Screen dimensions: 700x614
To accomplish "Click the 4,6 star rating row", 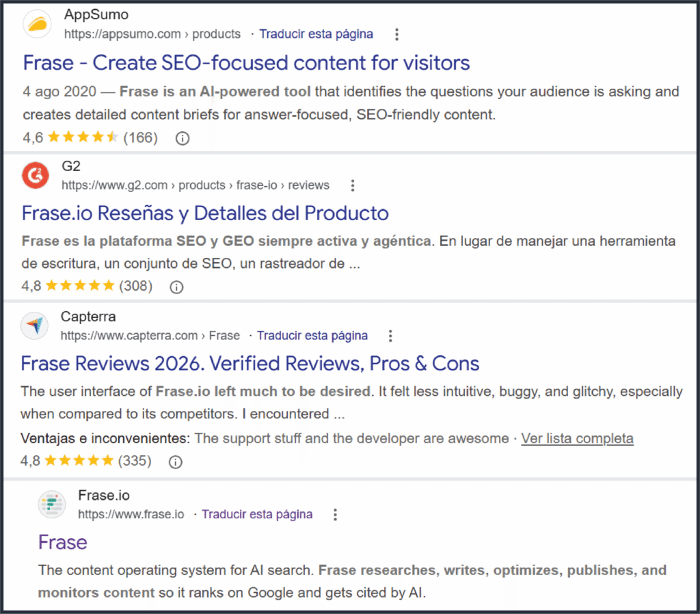I will click(x=90, y=137).
